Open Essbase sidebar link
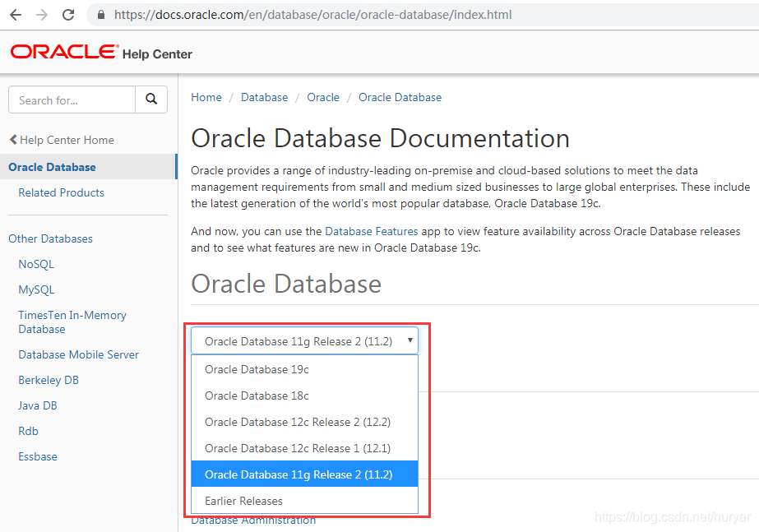 [x=38, y=456]
